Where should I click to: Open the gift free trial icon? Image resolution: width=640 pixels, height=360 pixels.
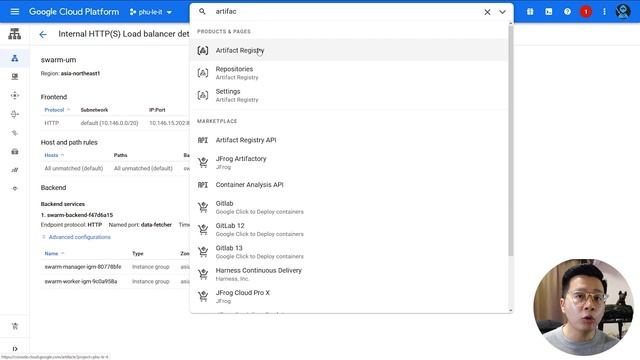530,11
